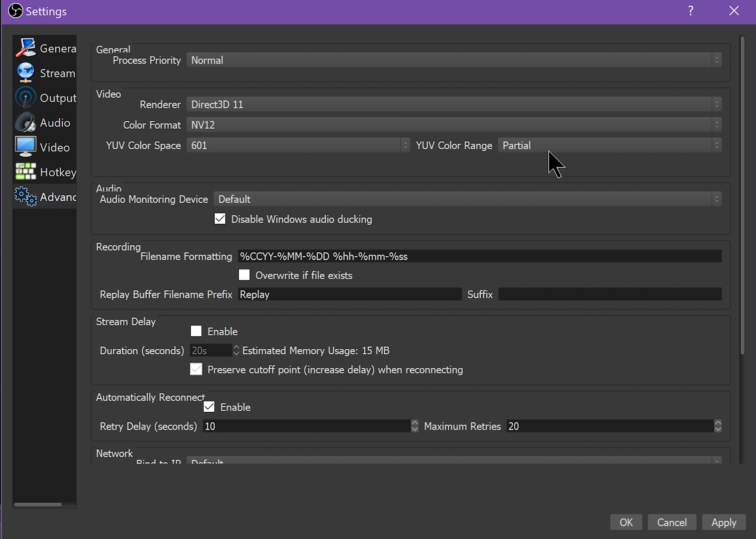Toggle Disable Windows audio ducking checkbox

pyautogui.click(x=220, y=219)
